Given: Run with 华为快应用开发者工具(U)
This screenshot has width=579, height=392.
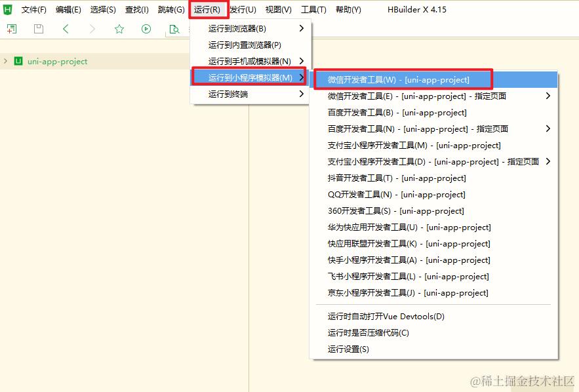Looking at the screenshot, I should click(x=434, y=227).
